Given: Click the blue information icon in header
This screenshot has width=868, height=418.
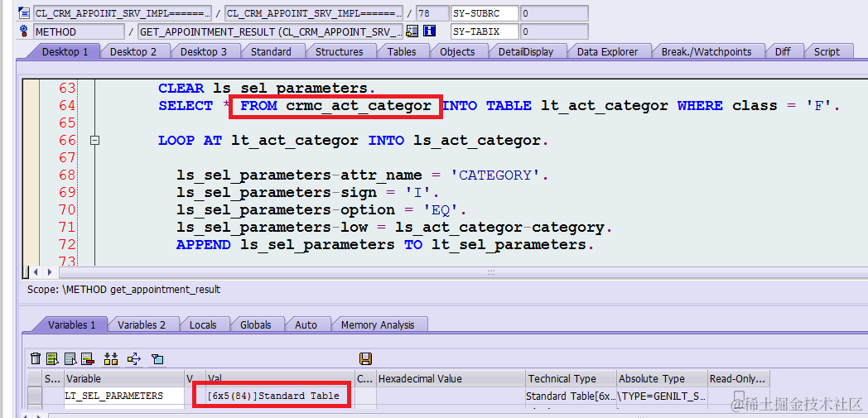Looking at the screenshot, I should point(430,31).
